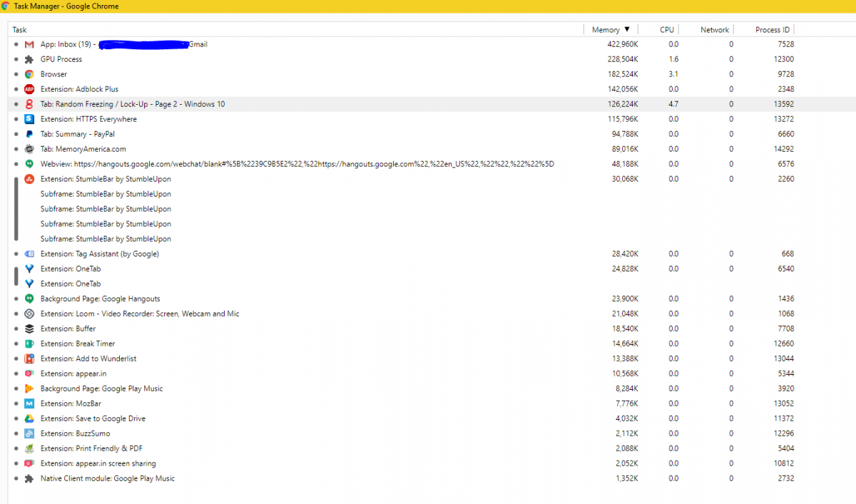Click process ID 13592

click(783, 104)
